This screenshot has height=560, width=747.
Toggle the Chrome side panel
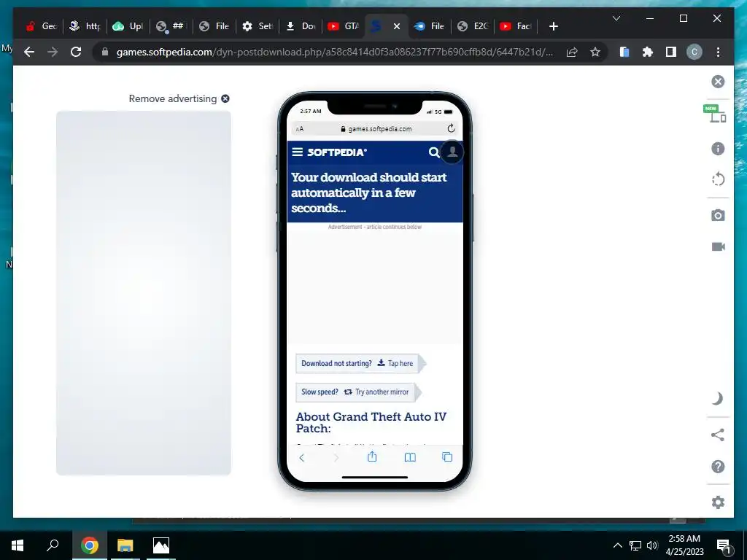[671, 52]
